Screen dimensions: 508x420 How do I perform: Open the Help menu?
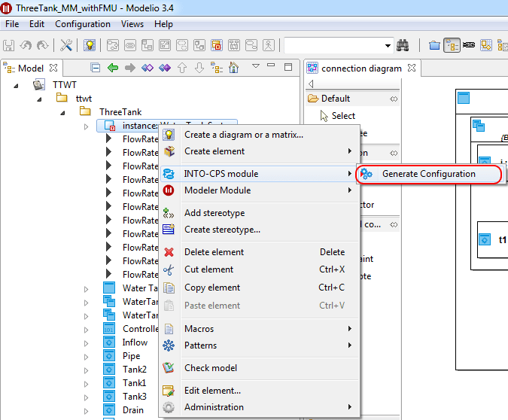(163, 24)
